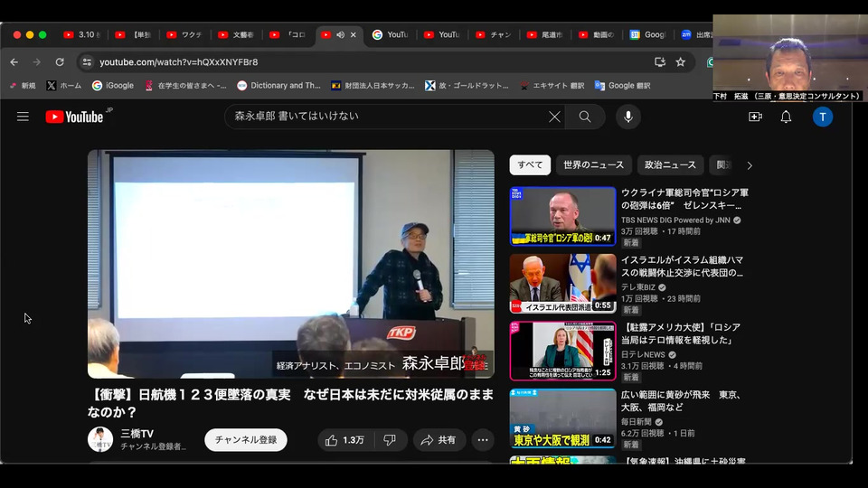
Task: View site information in address bar
Action: point(87,62)
